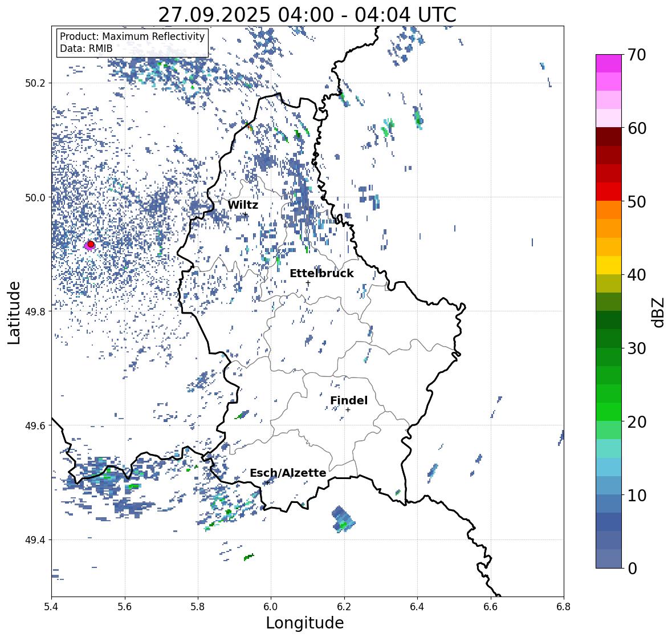Pick the bright red colorbar swatch above 50
672x637 pixels.
pyautogui.click(x=609, y=192)
